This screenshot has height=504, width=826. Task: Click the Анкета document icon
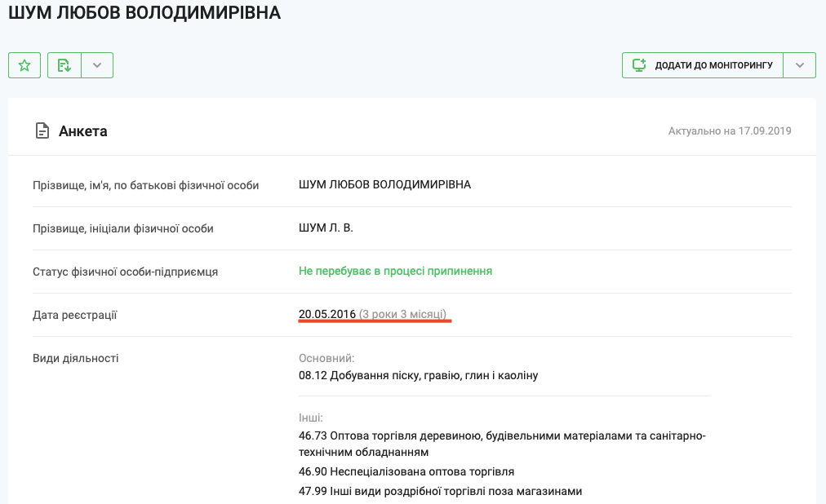tap(42, 130)
